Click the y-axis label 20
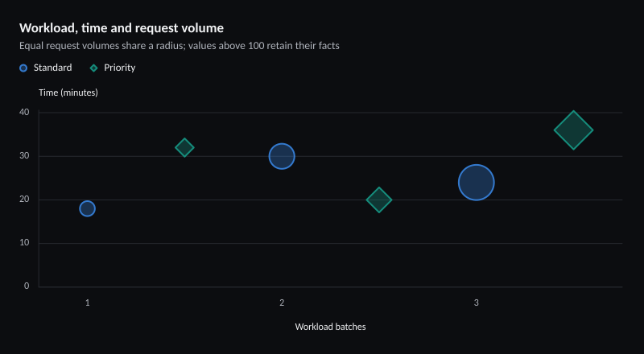Screen dimensions: 644x354 [x=25, y=200]
